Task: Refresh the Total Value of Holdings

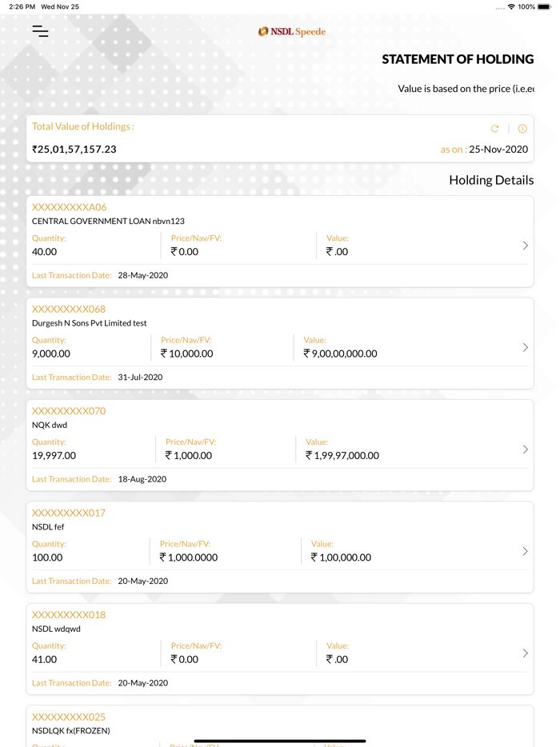Action: point(494,128)
